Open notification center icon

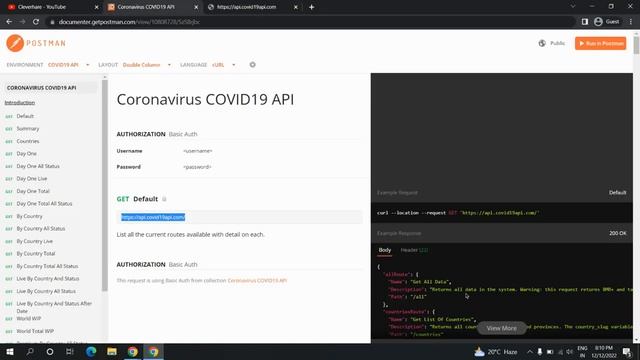[627, 351]
